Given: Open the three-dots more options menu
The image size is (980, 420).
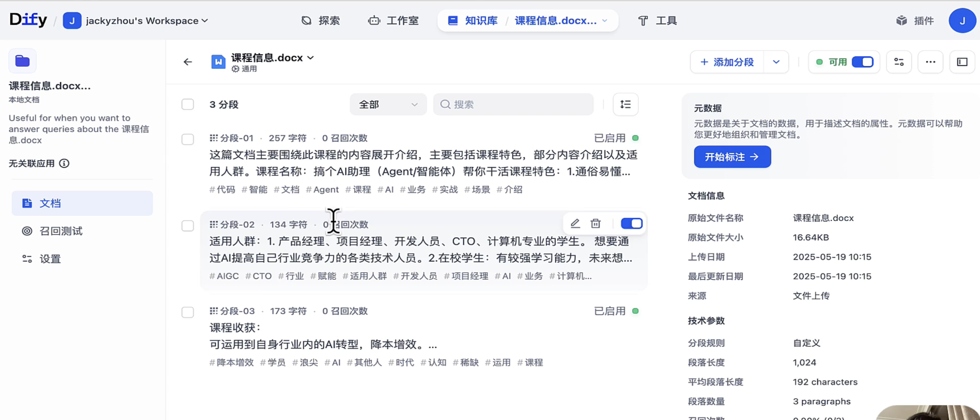Looking at the screenshot, I should [x=930, y=62].
